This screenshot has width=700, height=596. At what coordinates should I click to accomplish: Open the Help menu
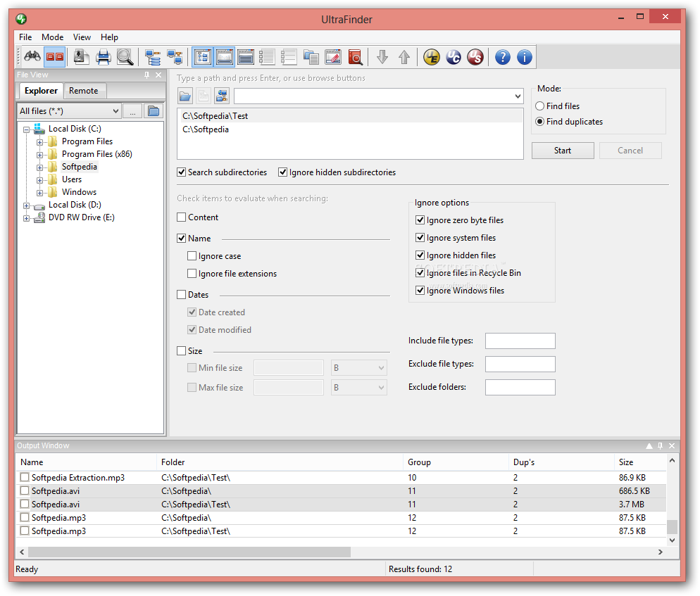coord(109,37)
